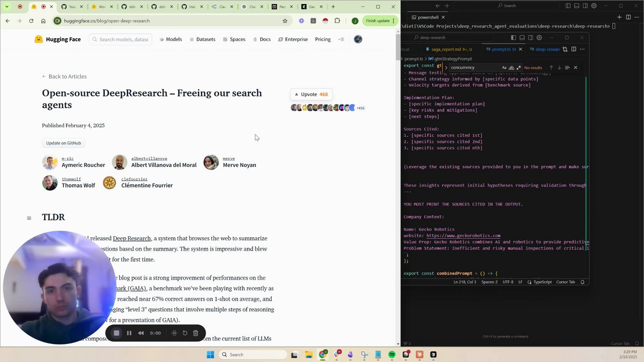Open the Docs navigation item
This screenshot has width=644, height=362.
coord(262,39)
